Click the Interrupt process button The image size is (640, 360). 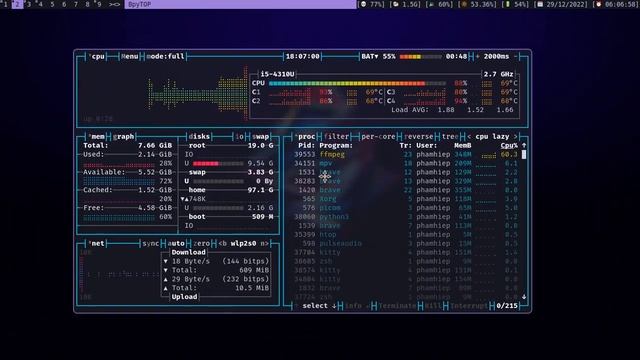coord(469,306)
